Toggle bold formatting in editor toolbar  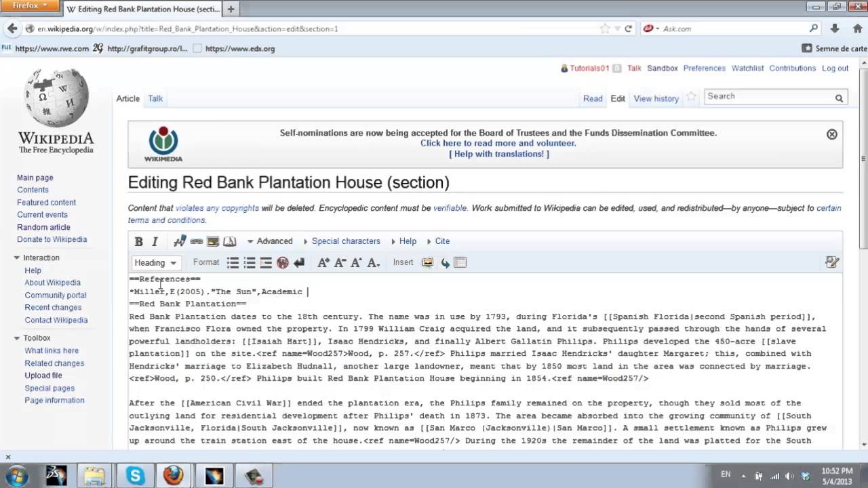point(138,241)
